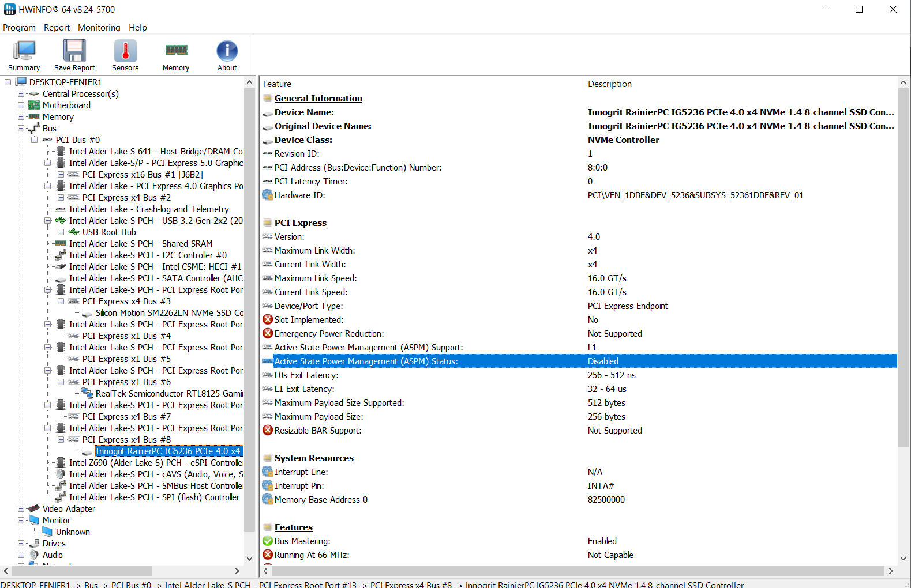Select the Memory Base Address 0 row
The height and width of the screenshot is (588, 911).
click(579, 499)
